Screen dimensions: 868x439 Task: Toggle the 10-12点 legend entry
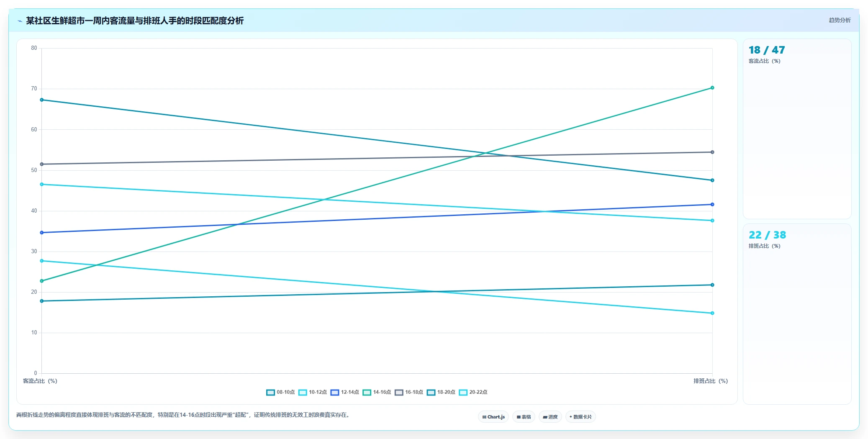coord(313,392)
